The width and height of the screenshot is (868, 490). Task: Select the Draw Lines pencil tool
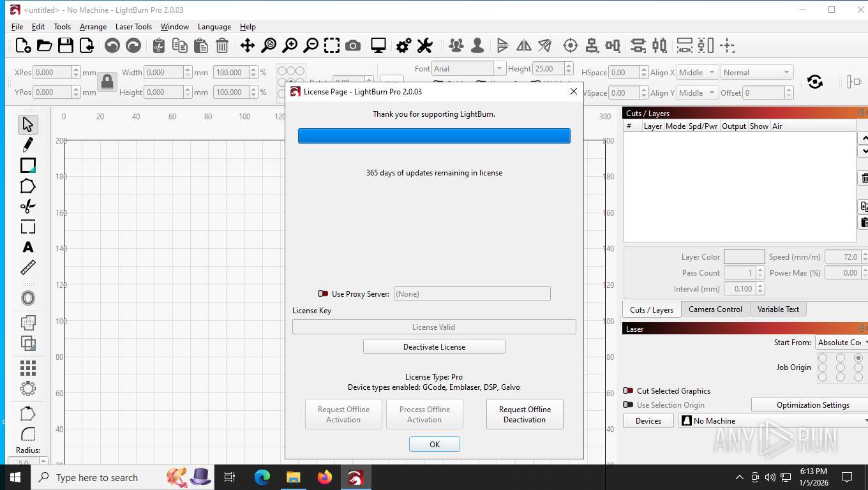[x=27, y=145]
